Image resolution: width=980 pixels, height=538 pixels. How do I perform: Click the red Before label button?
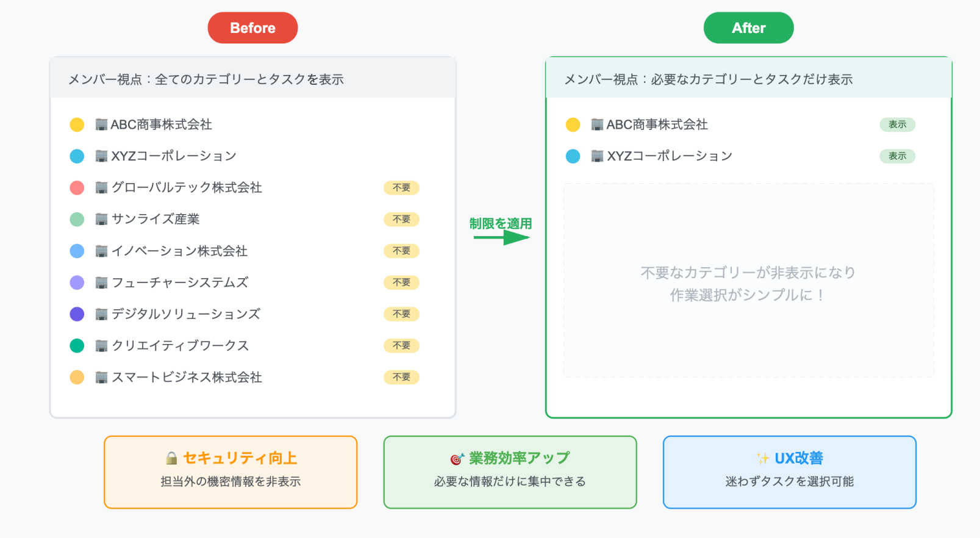(252, 28)
